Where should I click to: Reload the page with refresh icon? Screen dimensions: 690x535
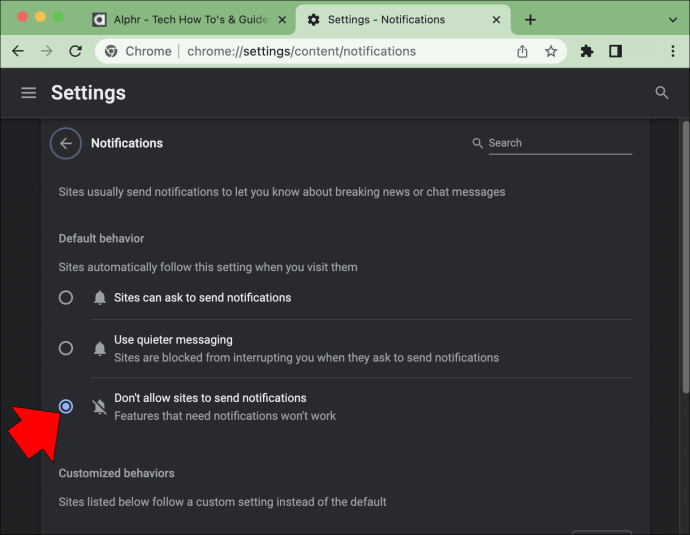pos(76,51)
